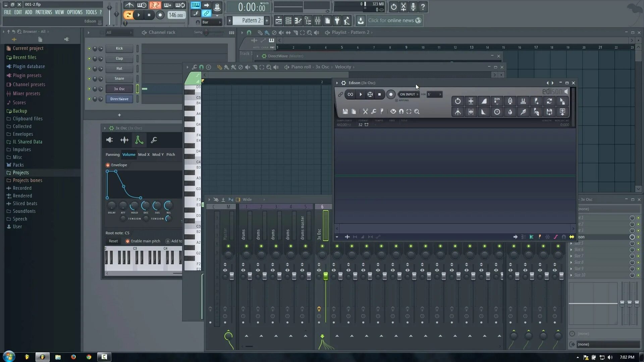The width and height of the screenshot is (644, 362).
Task: Click the normalize waveform icon in Edison
Action: [x=471, y=101]
